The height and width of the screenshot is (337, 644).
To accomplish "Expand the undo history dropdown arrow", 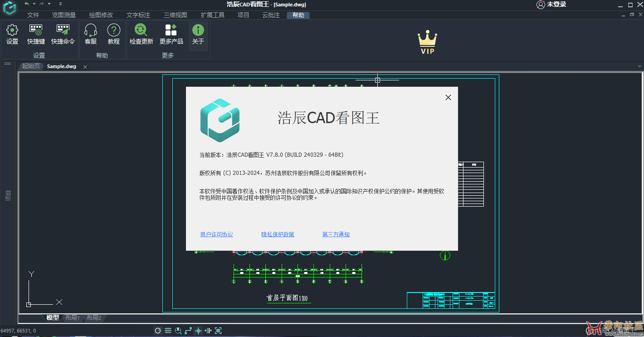I will click(34, 4).
